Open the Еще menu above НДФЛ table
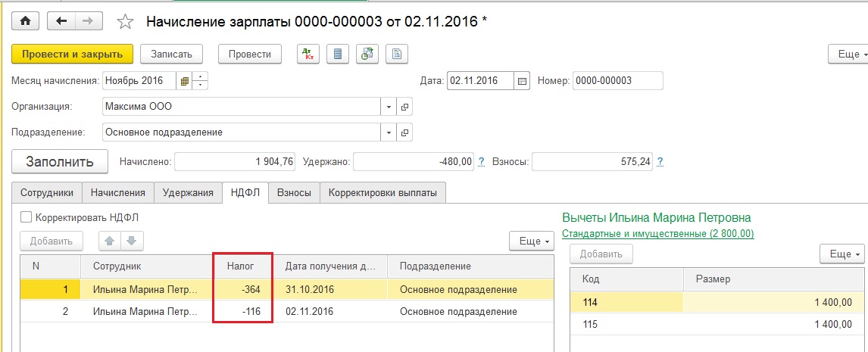The image size is (868, 352). [531, 241]
